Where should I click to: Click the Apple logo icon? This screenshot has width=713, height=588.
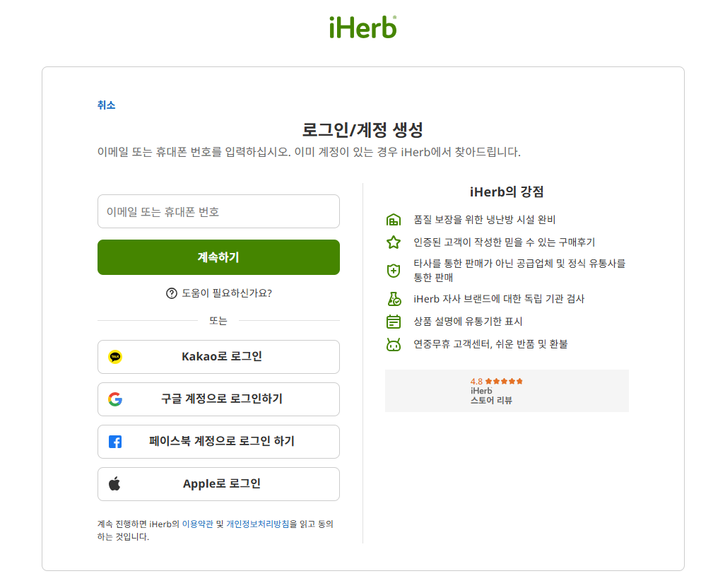pos(114,484)
